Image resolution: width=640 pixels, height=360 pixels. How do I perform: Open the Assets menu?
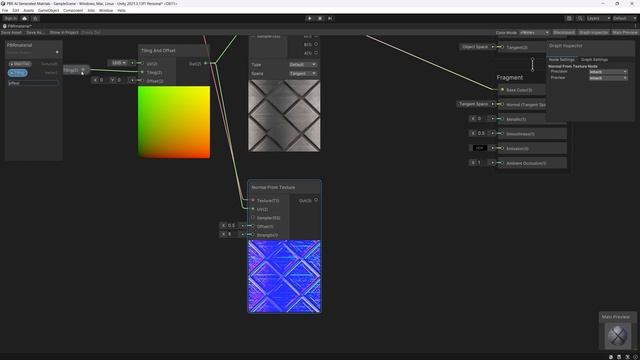click(29, 10)
